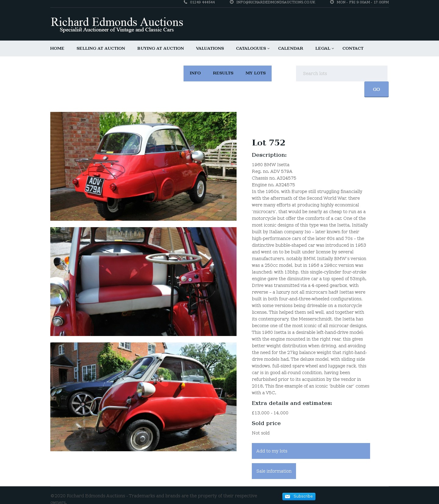The image size is (439, 504).
Task: Open the info@richardedmondsauctions.co.uk email link
Action: (x=276, y=2)
